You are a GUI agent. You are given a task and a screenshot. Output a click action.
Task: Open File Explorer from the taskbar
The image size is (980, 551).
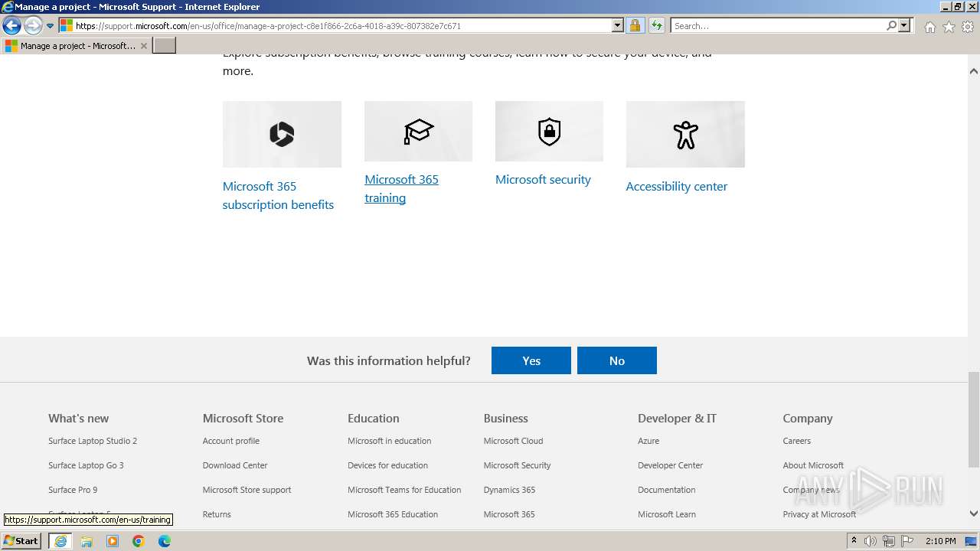(87, 541)
